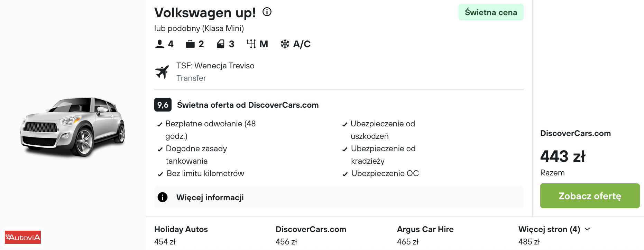Click the luggage bag icon
Screen dimensions: 644x250
pyautogui.click(x=190, y=44)
